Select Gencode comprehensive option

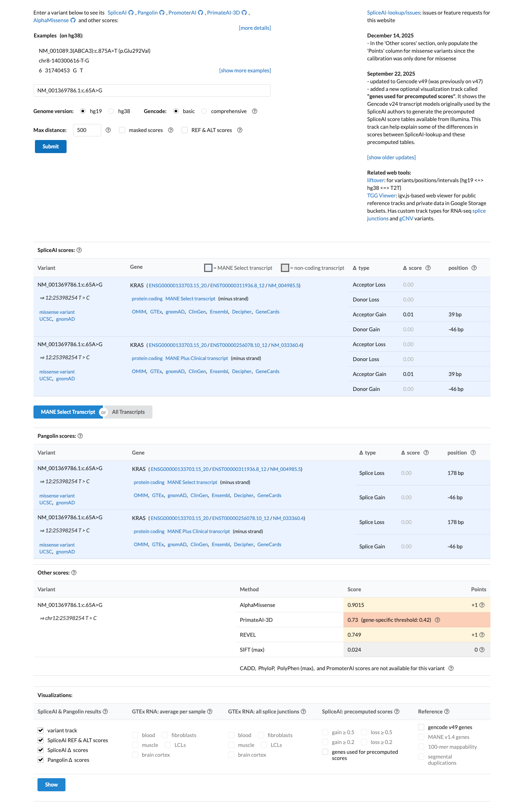(x=204, y=111)
